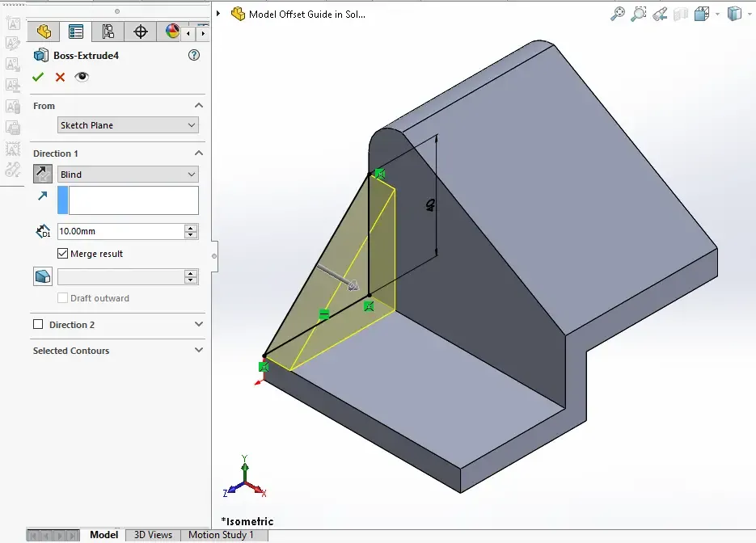
Task: Open the FeatureManager design tree tab
Action: pyautogui.click(x=44, y=32)
